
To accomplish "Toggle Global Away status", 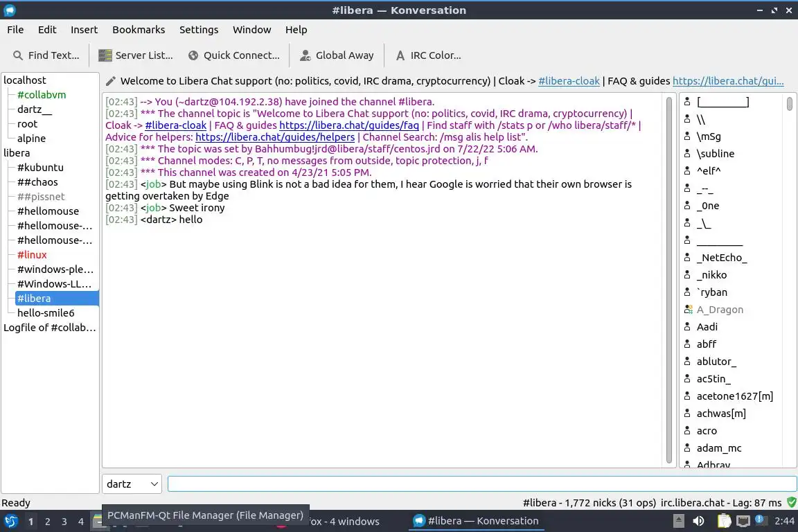I will click(x=337, y=55).
